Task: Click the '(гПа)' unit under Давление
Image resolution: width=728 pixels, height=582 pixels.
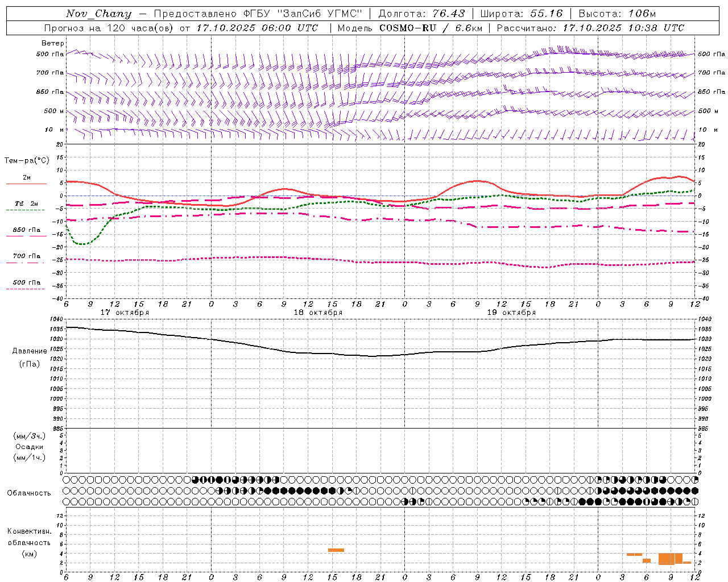Action: (x=30, y=364)
